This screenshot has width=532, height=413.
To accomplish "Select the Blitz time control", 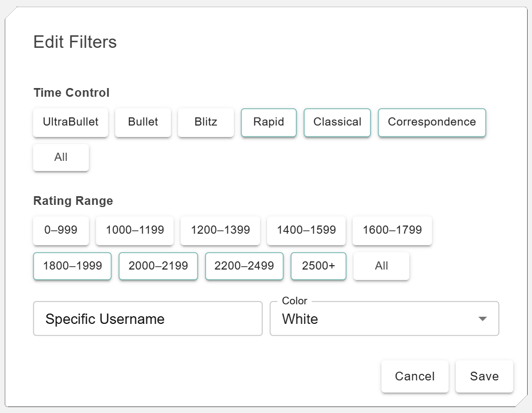I will tap(206, 122).
